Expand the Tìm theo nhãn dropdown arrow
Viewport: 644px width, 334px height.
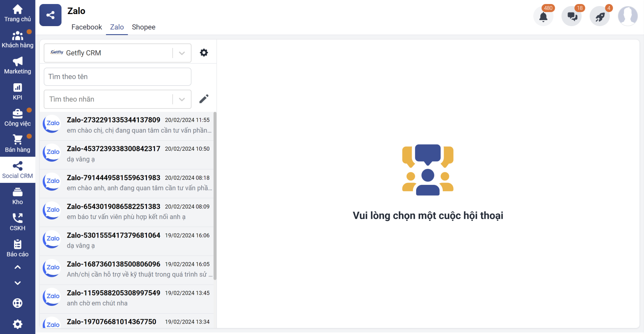[182, 99]
